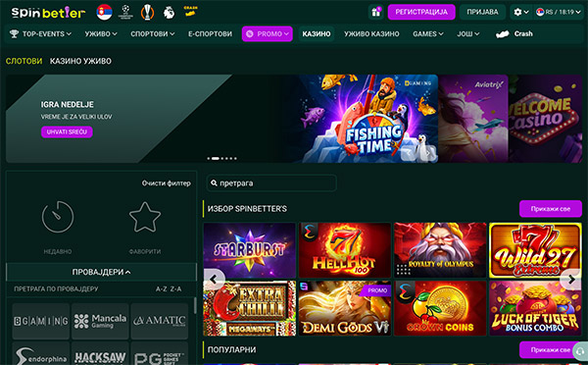
Task: Open the Demi Gods VI game
Action: click(x=345, y=308)
